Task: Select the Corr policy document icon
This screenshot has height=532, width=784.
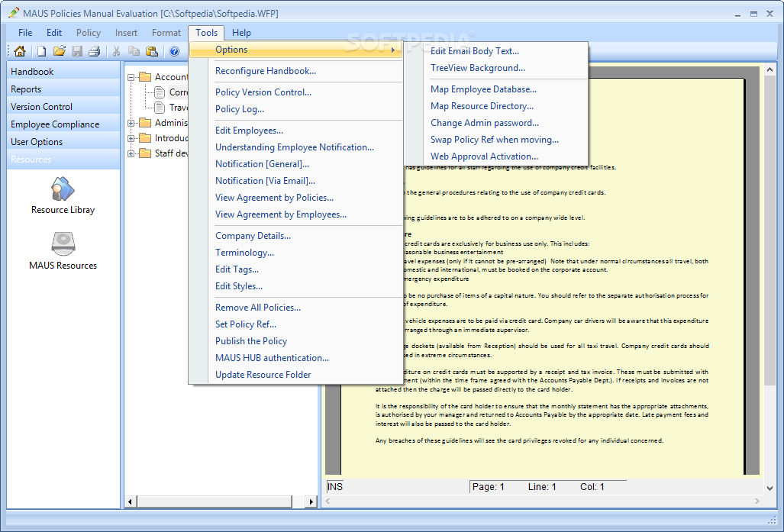Action: pos(160,92)
